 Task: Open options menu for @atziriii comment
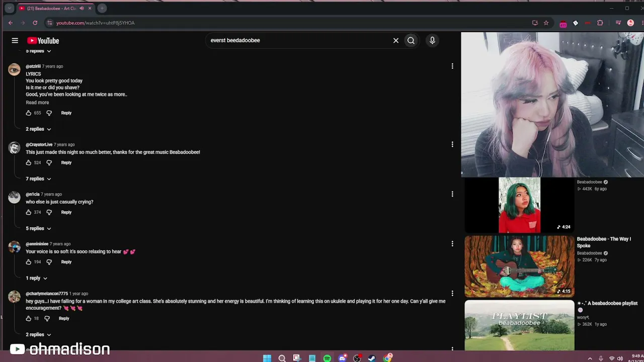pyautogui.click(x=452, y=66)
